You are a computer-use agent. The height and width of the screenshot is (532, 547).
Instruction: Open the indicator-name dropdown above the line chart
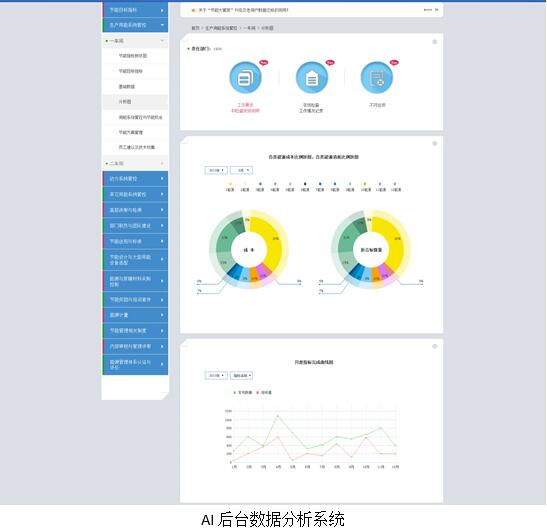coord(241,375)
